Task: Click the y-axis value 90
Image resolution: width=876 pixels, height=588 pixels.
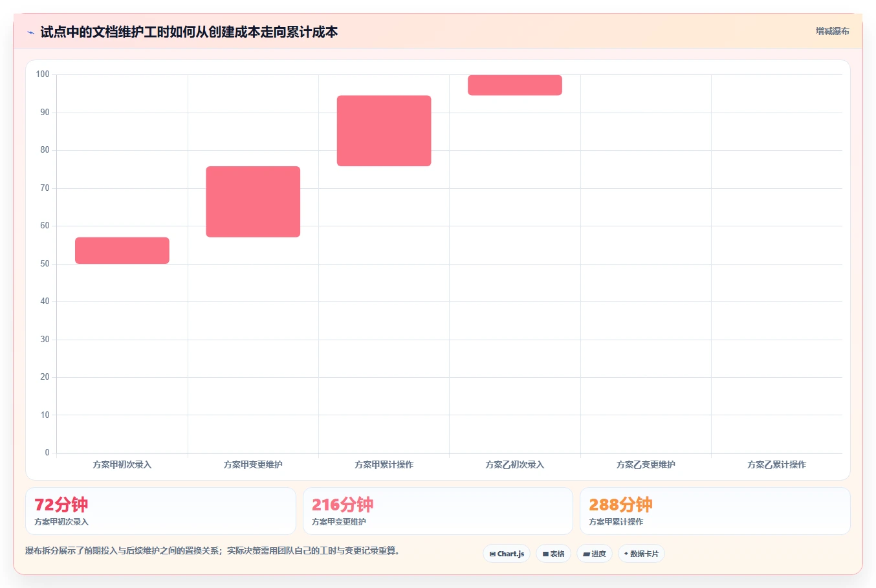Action: tap(45, 113)
